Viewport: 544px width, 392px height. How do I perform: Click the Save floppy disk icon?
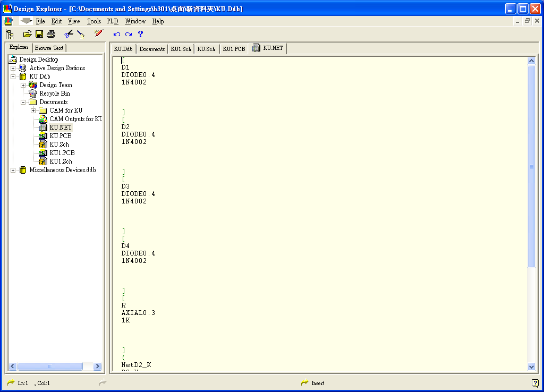[39, 34]
